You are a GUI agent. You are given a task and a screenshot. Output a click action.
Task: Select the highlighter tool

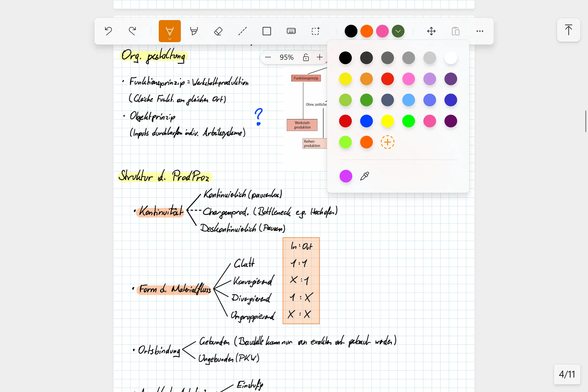194,31
